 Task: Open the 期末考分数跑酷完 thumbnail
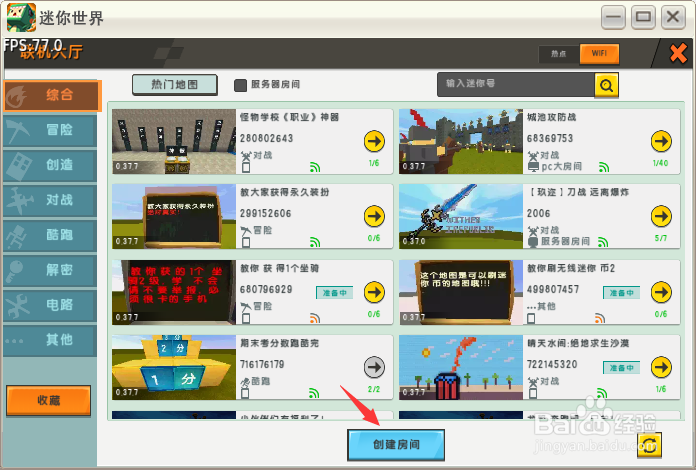click(x=174, y=367)
